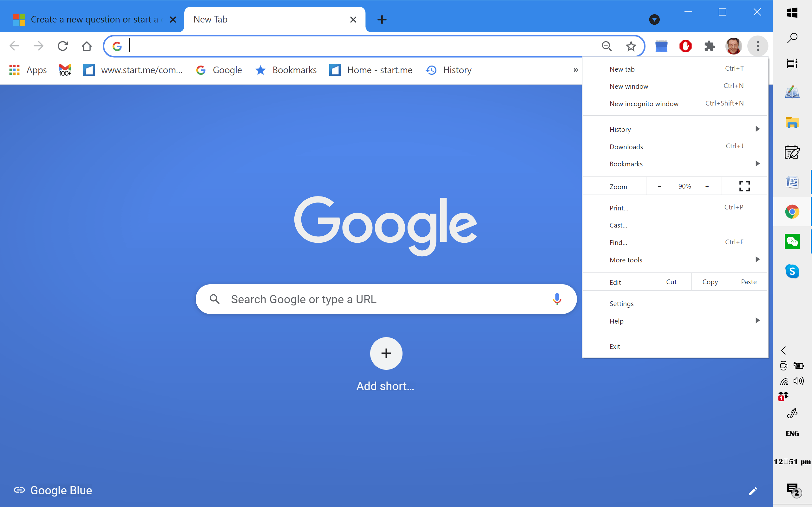The image size is (812, 507).
Task: Open Settings from the Chrome menu
Action: coord(621,304)
